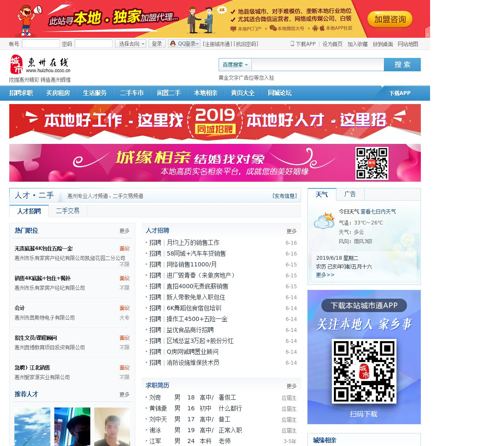This screenshot has height=446, width=504.
Task: Click the QQ登录 penguin icon
Action: [x=173, y=44]
